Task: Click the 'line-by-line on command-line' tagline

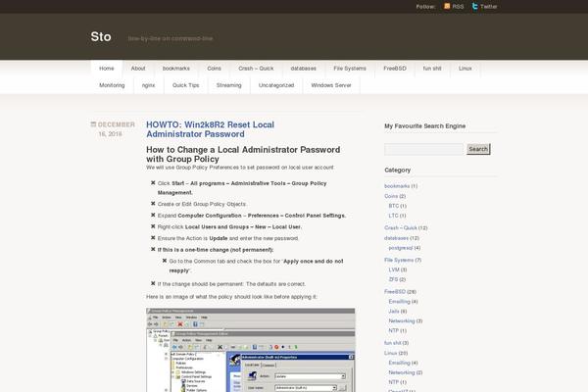Action: coord(171,38)
